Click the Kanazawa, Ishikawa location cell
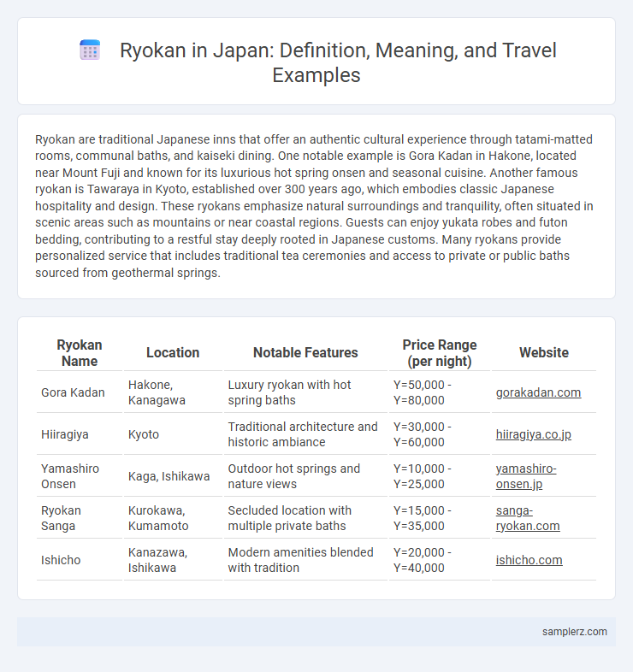The width and height of the screenshot is (633, 672). click(x=173, y=560)
